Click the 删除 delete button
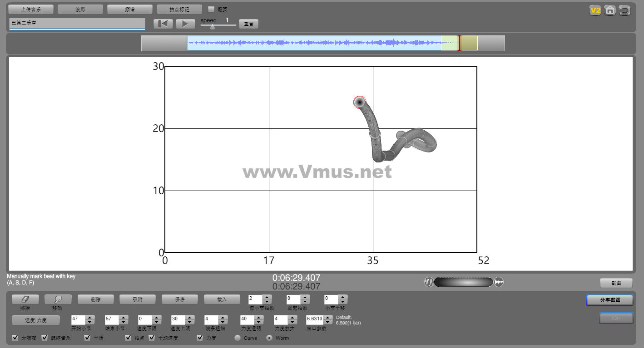The width and height of the screenshot is (644, 348). (x=96, y=299)
